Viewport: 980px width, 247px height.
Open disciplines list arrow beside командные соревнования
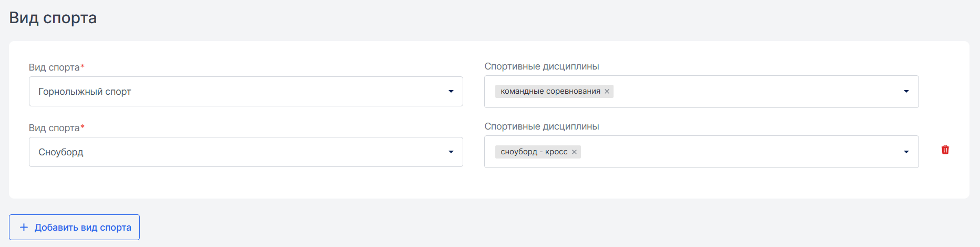(906, 92)
